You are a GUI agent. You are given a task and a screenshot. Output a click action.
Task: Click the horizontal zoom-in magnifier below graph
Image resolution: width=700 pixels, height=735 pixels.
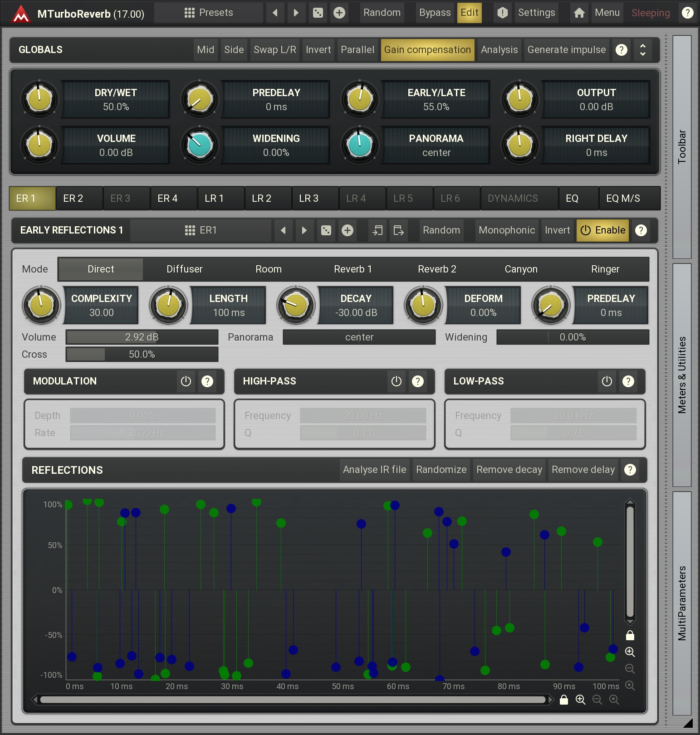tap(580, 700)
